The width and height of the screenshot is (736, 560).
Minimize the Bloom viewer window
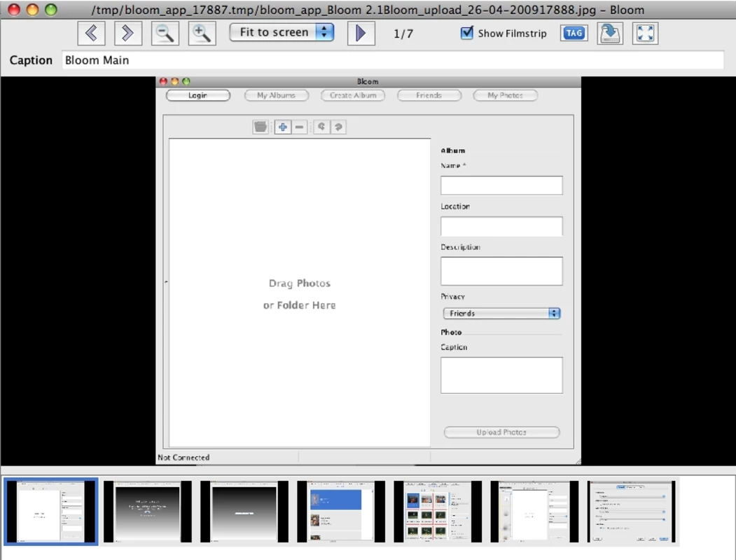(32, 9)
